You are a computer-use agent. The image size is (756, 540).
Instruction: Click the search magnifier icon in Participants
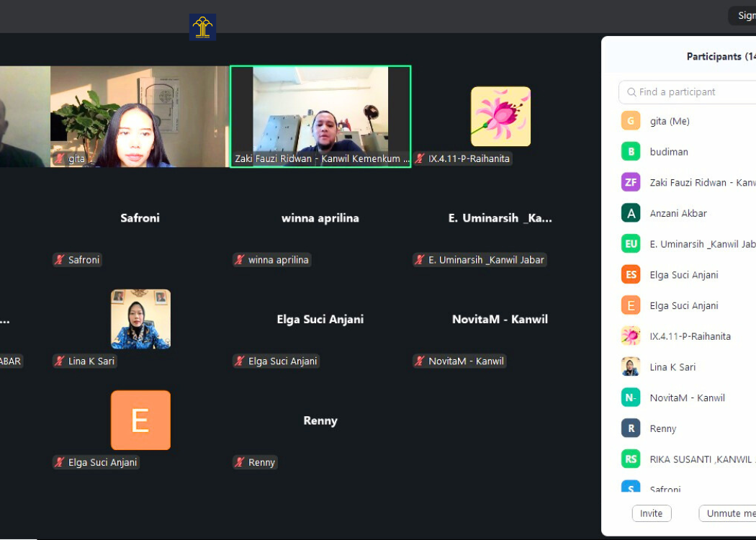point(631,92)
